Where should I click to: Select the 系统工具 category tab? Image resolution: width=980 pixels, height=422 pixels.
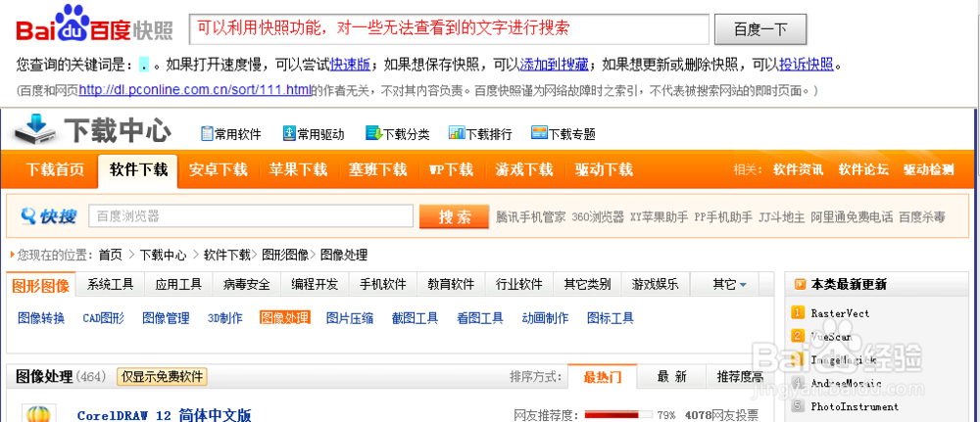point(110,285)
